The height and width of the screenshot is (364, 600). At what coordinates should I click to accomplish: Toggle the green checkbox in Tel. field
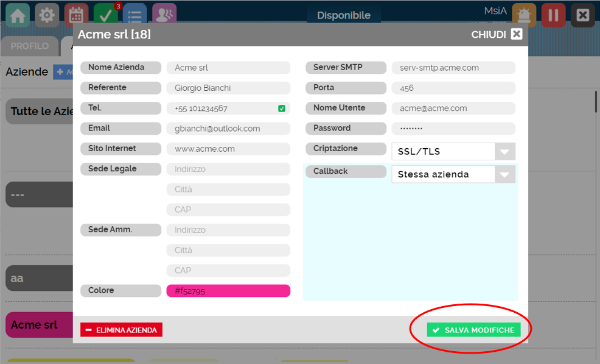[282, 108]
